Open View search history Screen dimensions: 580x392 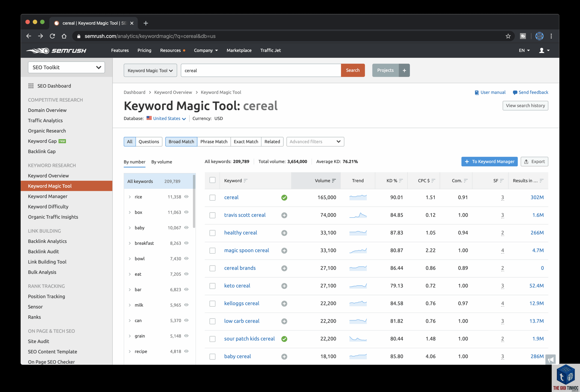(x=525, y=106)
